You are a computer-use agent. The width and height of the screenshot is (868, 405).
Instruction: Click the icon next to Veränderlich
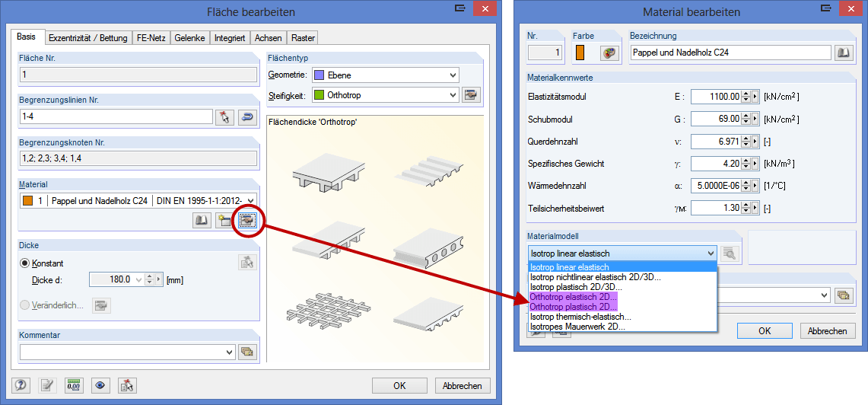[102, 305]
